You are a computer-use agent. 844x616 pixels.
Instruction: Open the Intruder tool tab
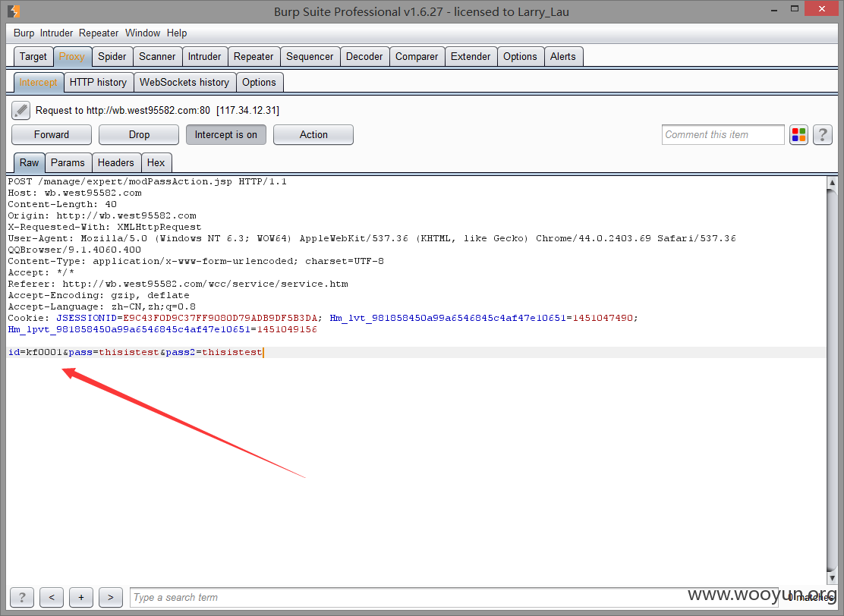[x=204, y=56]
